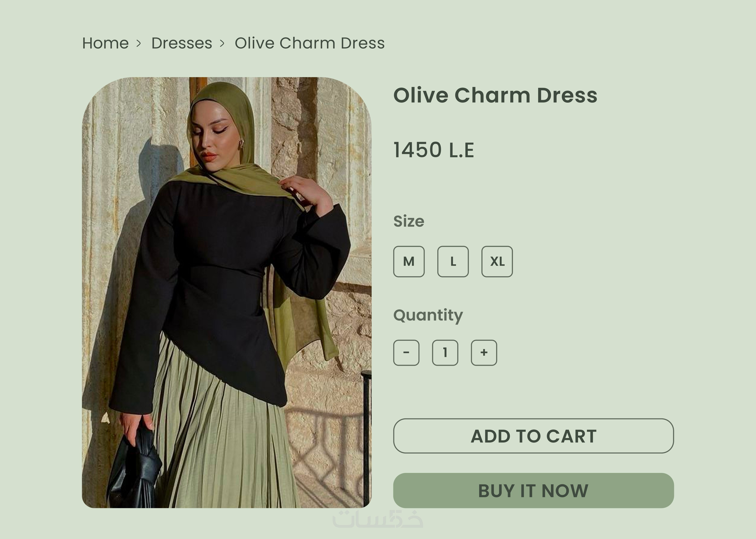Select size M

pos(408,261)
